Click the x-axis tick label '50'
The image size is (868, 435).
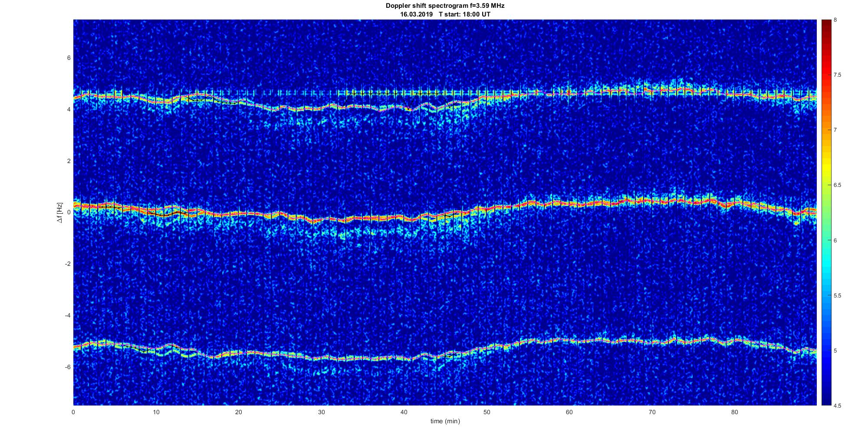click(x=487, y=412)
